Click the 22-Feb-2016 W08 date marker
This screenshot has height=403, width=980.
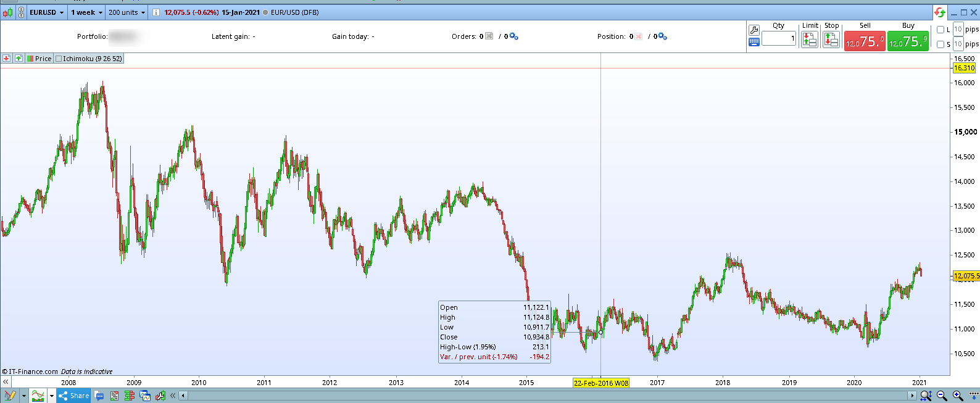point(601,383)
